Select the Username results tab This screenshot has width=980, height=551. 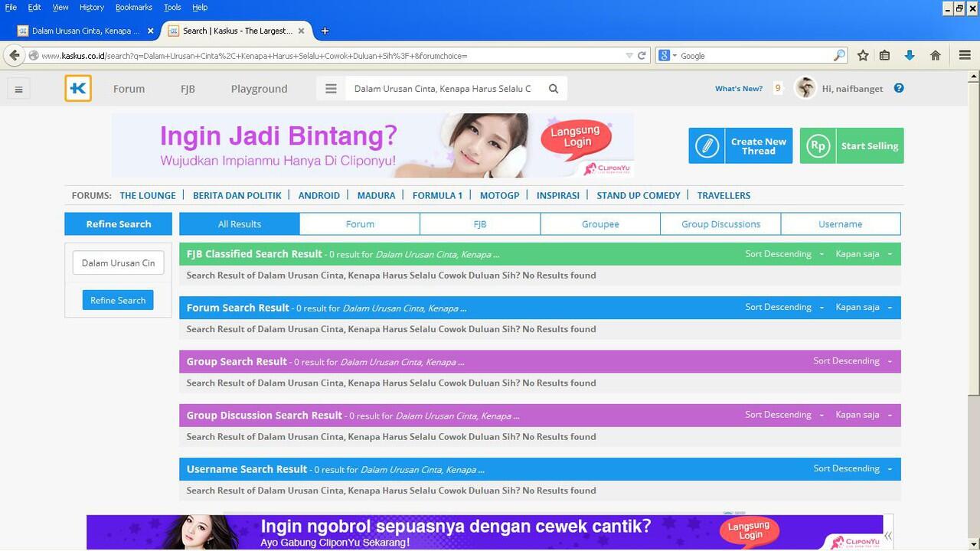(841, 224)
